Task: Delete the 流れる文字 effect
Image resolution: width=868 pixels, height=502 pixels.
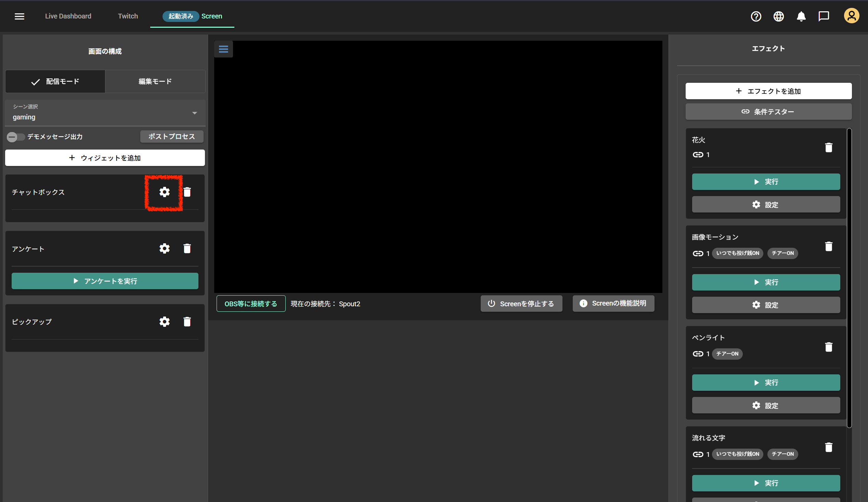Action: point(829,447)
